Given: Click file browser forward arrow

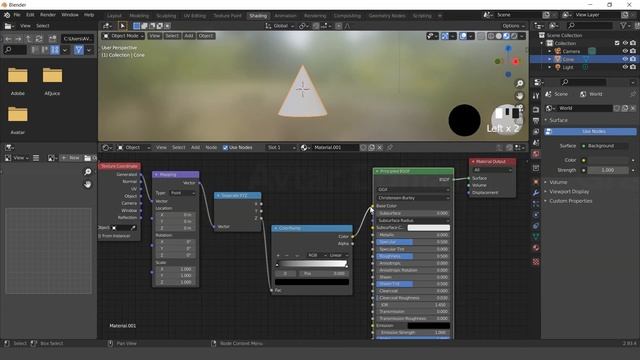Looking at the screenshot, I should 18,39.
